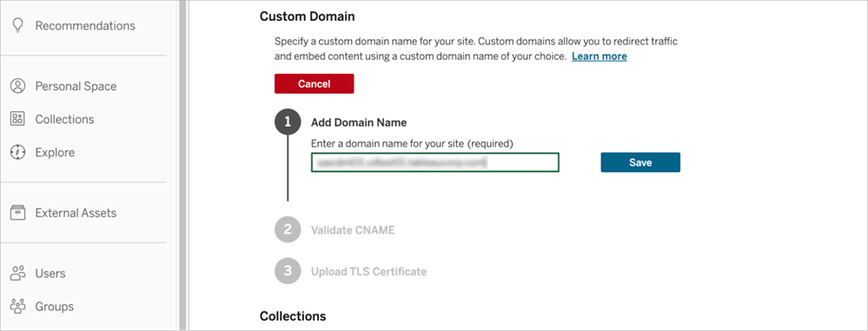Click the Explore compass icon
The width and height of the screenshot is (868, 331).
click(x=18, y=152)
